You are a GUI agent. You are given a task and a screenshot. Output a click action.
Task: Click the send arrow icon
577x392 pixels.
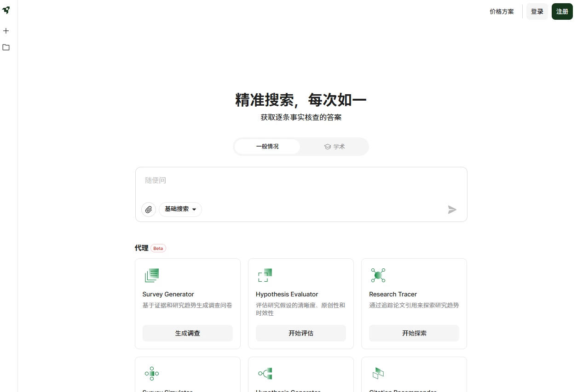452,210
